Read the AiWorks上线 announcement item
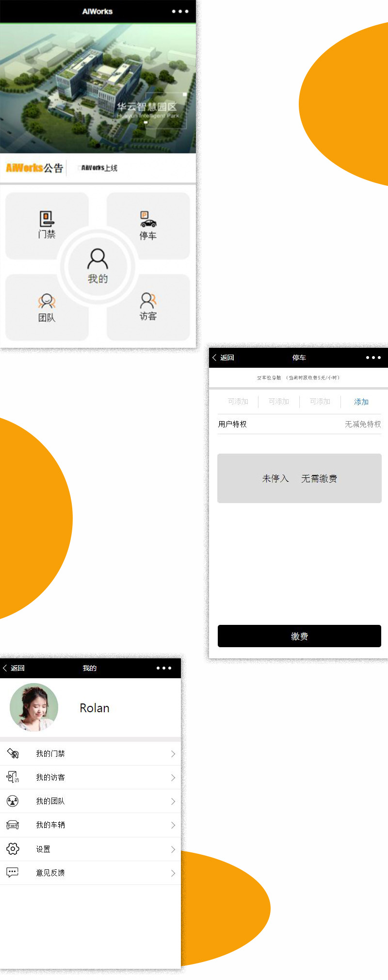Image resolution: width=388 pixels, height=980 pixels. (x=99, y=168)
